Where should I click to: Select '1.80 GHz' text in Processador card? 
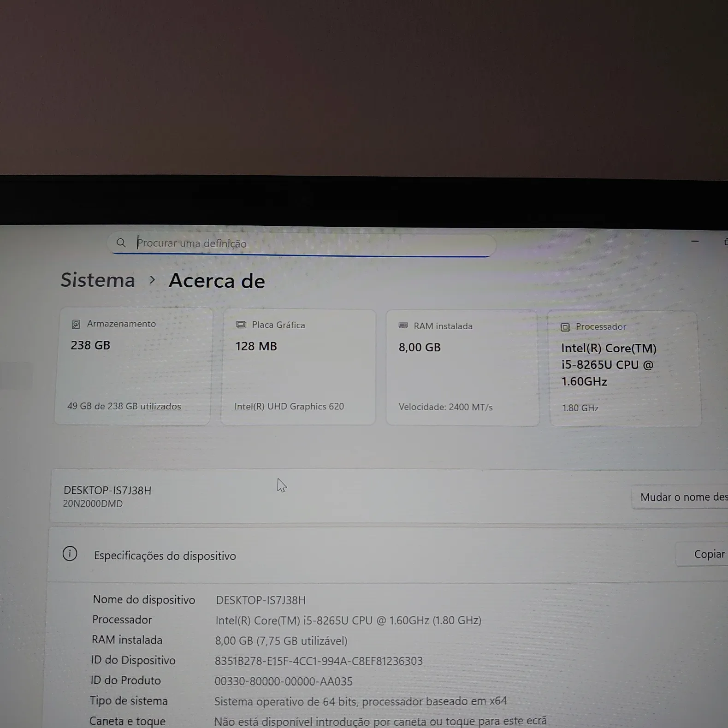point(580,408)
